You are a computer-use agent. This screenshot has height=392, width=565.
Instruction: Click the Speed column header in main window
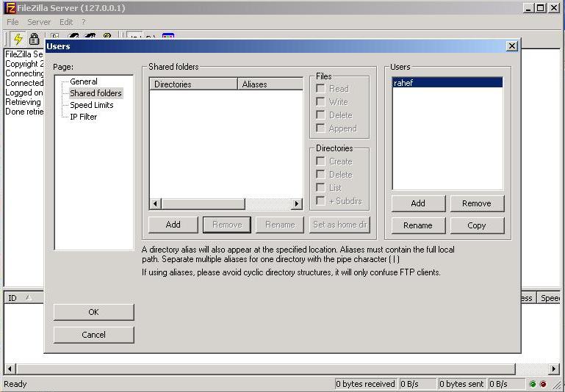[x=549, y=298]
